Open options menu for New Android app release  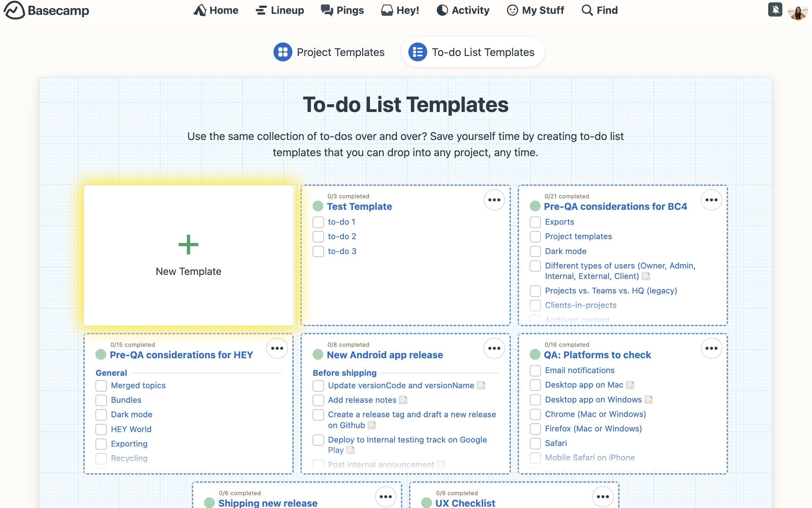tap(494, 348)
